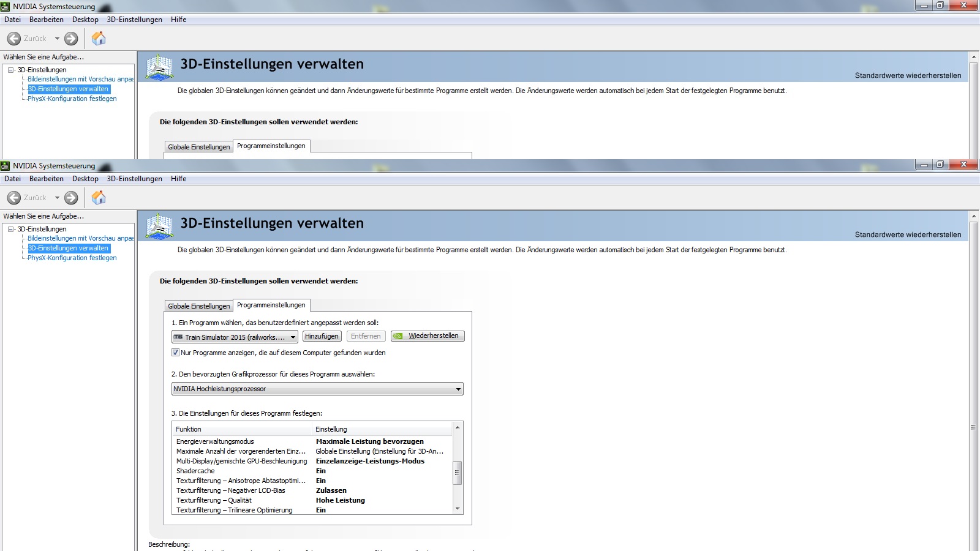Image resolution: width=980 pixels, height=551 pixels.
Task: Click the Forward arrow in the lower window
Action: tap(71, 198)
